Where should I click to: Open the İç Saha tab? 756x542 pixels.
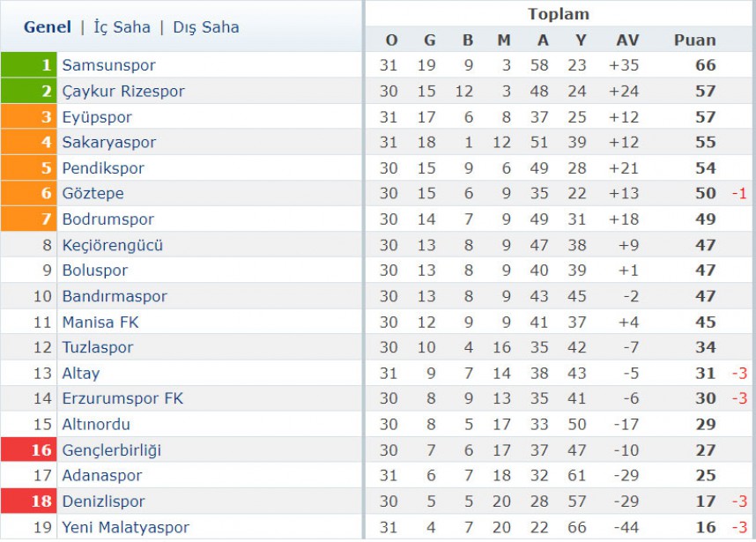pyautogui.click(x=122, y=27)
